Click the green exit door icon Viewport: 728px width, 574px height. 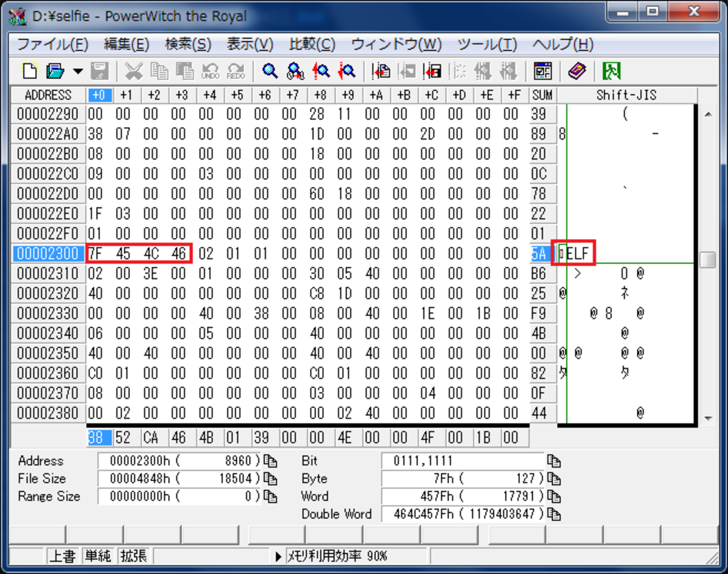(612, 71)
